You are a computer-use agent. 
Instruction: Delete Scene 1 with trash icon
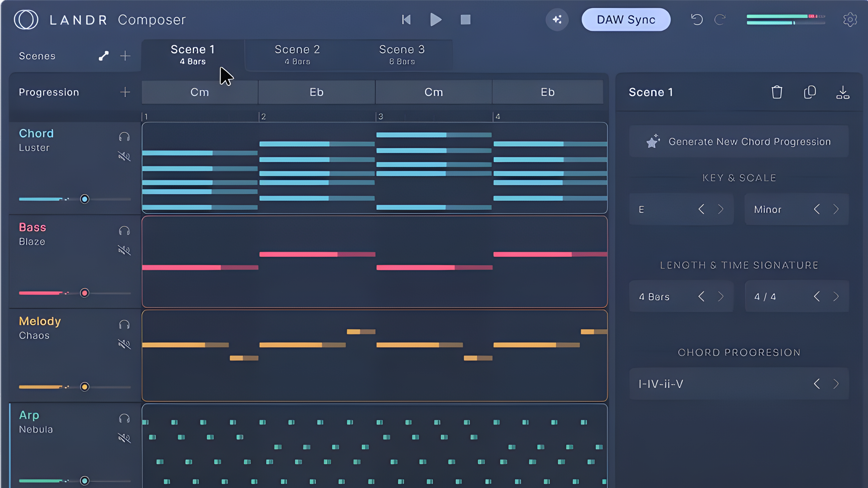777,92
